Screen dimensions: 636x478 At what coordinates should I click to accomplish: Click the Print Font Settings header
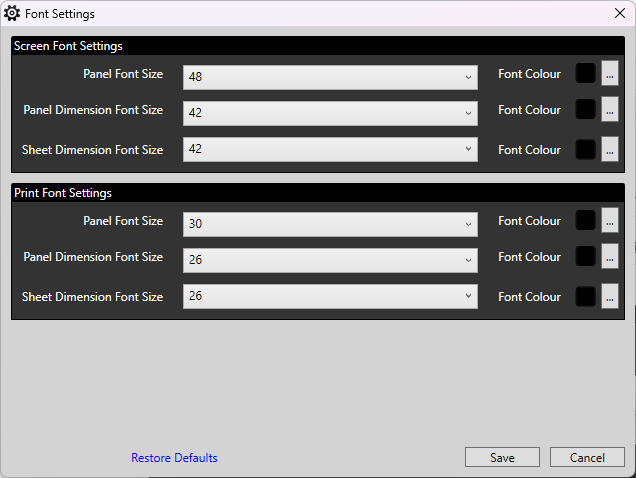pyautogui.click(x=63, y=193)
